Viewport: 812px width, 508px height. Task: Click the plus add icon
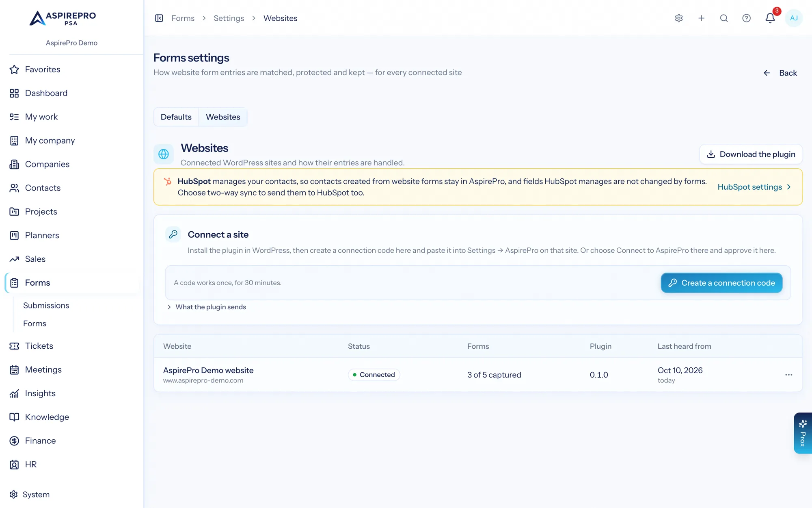pos(701,18)
